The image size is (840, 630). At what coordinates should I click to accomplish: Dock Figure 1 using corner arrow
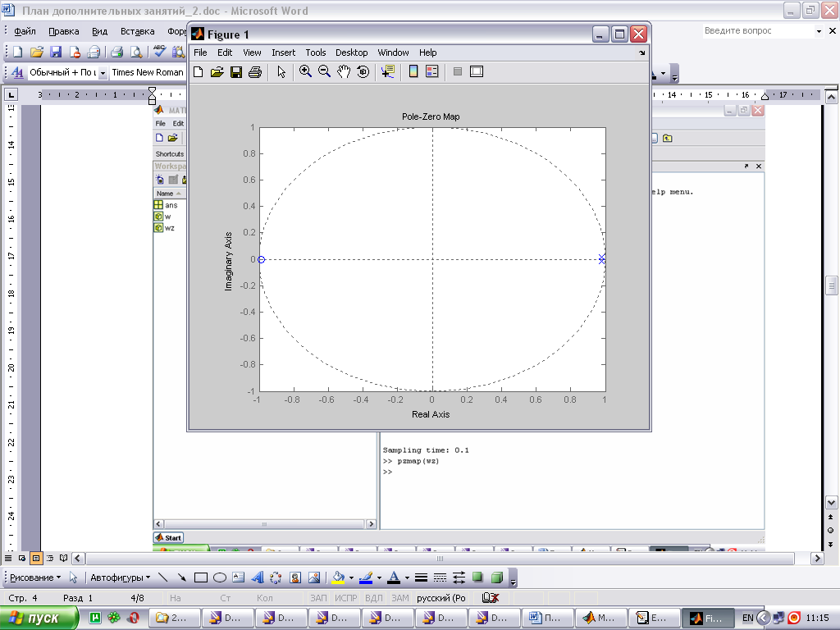point(641,53)
